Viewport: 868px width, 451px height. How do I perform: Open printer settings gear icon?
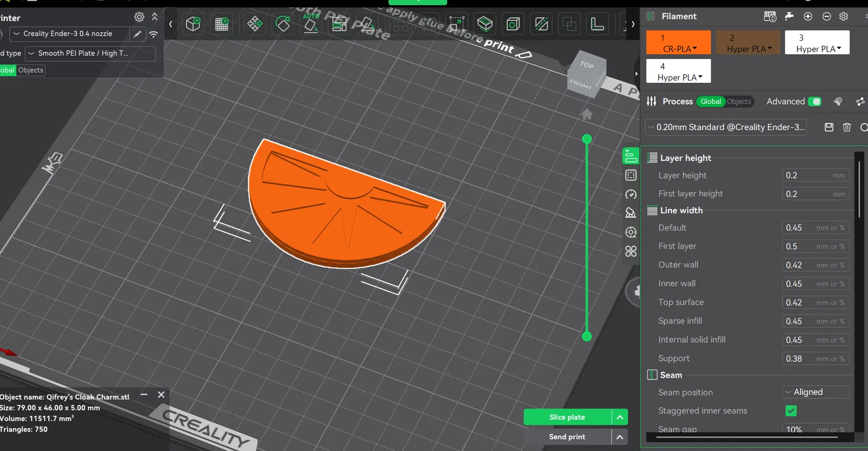click(139, 17)
